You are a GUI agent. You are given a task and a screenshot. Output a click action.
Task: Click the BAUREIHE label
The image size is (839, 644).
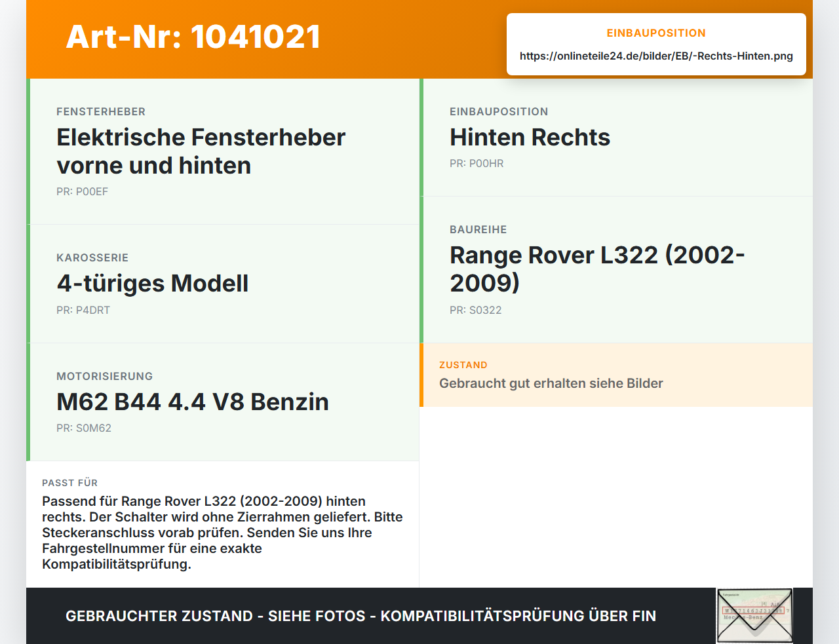tap(478, 230)
